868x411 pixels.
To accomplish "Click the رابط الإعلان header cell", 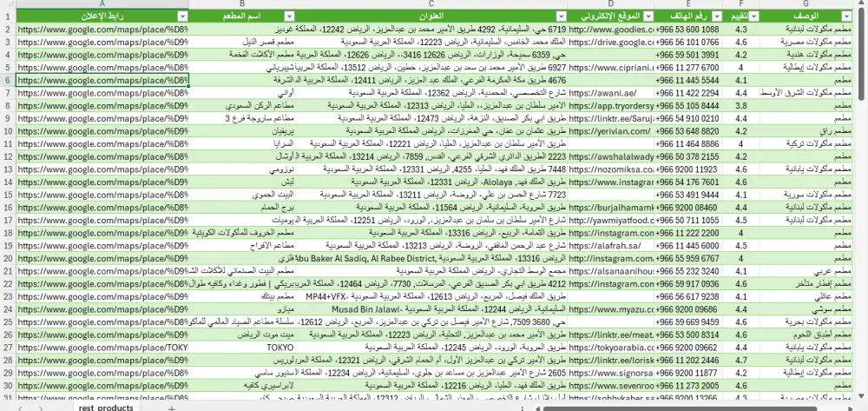I will pyautogui.click(x=102, y=16).
